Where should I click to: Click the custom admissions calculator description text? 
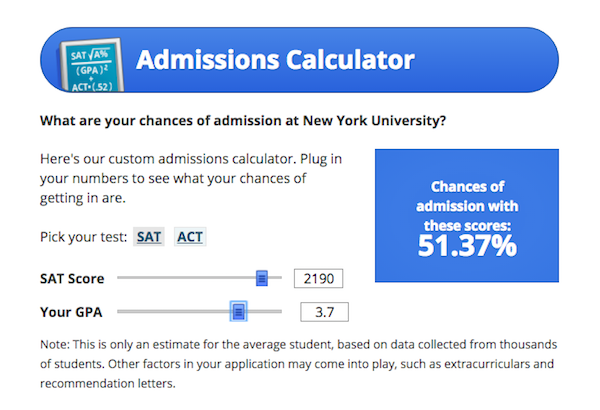point(191,178)
